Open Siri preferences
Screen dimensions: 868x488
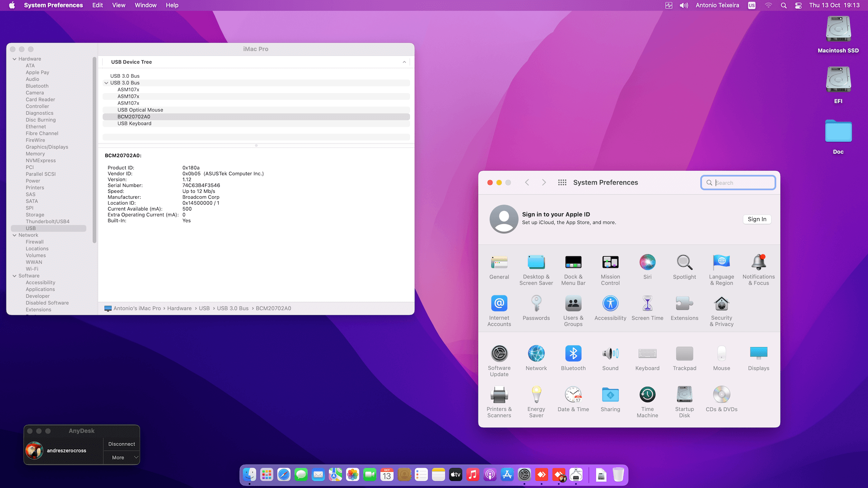pyautogui.click(x=647, y=263)
